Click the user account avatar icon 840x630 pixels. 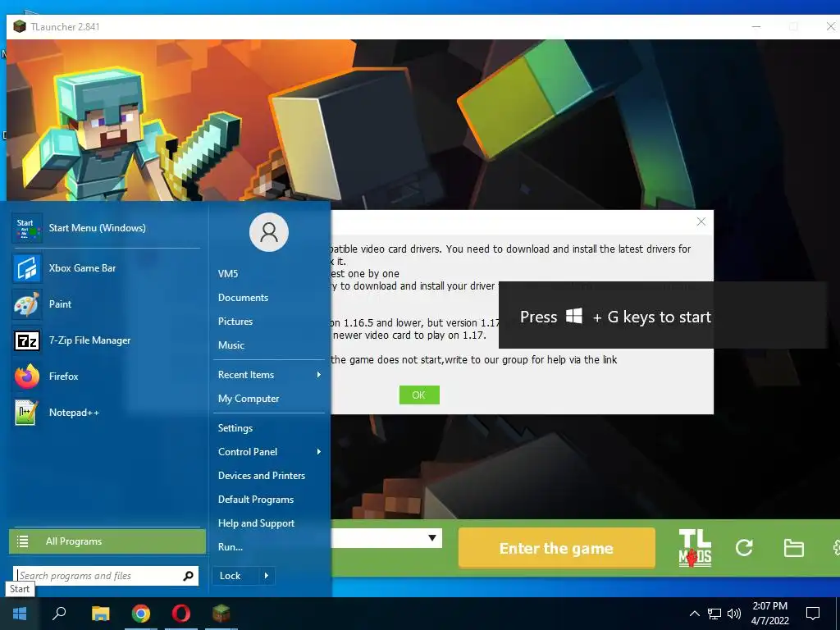pyautogui.click(x=269, y=232)
